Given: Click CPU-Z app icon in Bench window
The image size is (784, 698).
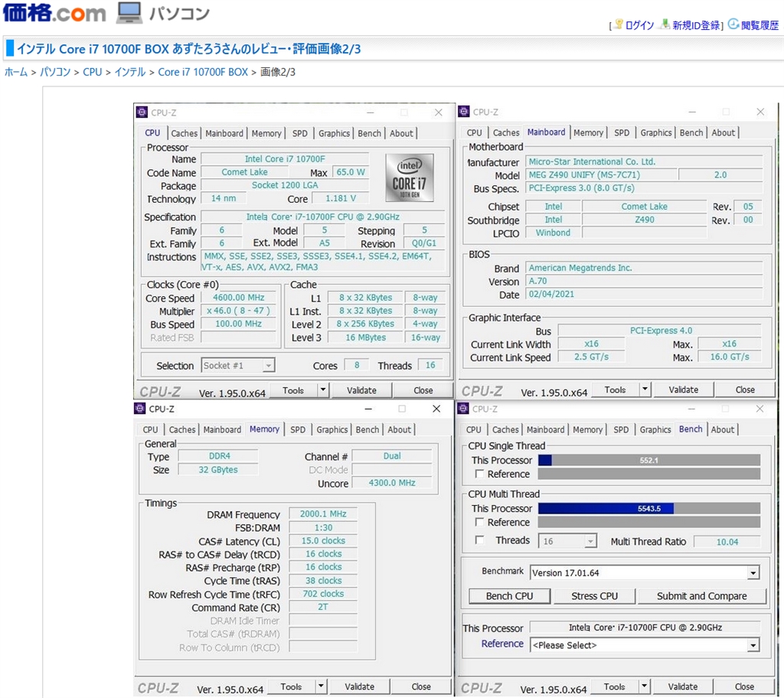Looking at the screenshot, I should [463, 409].
